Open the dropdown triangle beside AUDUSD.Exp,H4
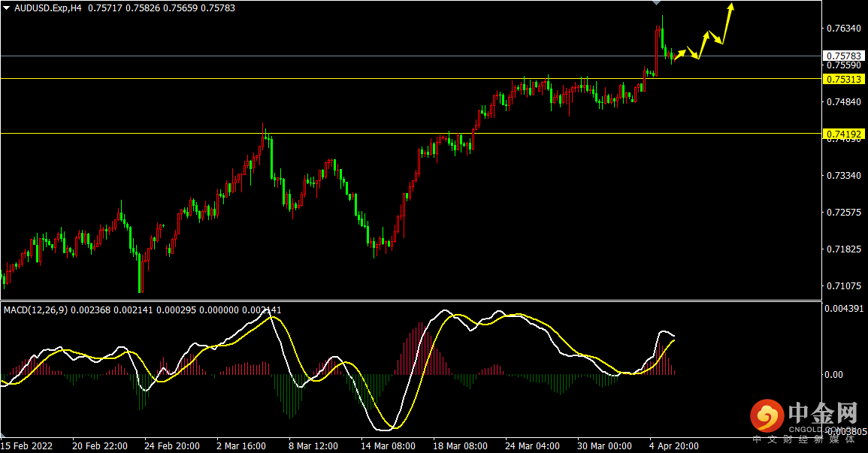The image size is (868, 453). point(7,8)
